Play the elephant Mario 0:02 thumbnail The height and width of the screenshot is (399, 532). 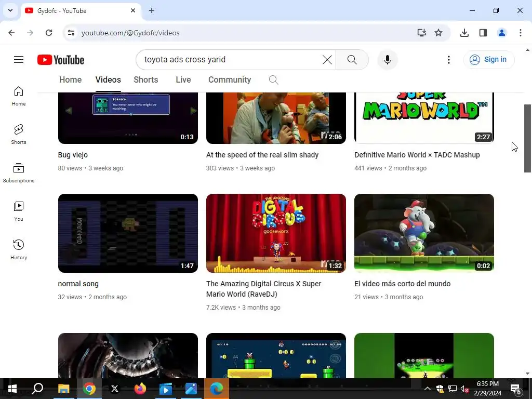[424, 233]
